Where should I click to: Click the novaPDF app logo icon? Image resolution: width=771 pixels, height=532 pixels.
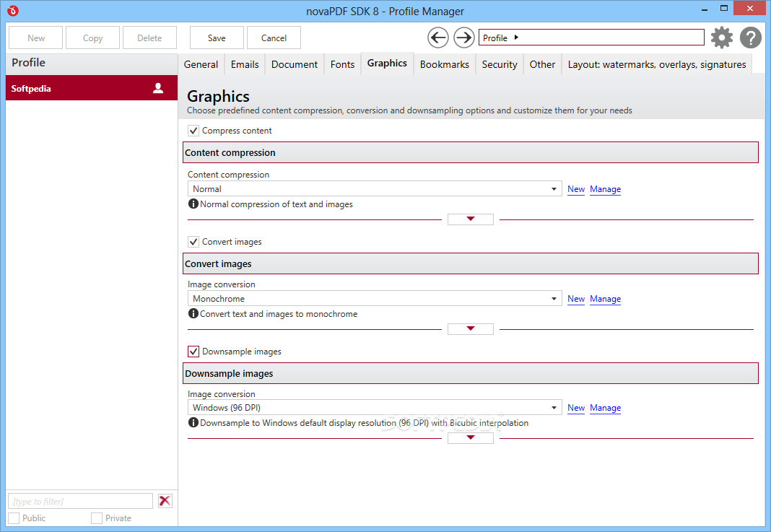coord(13,10)
